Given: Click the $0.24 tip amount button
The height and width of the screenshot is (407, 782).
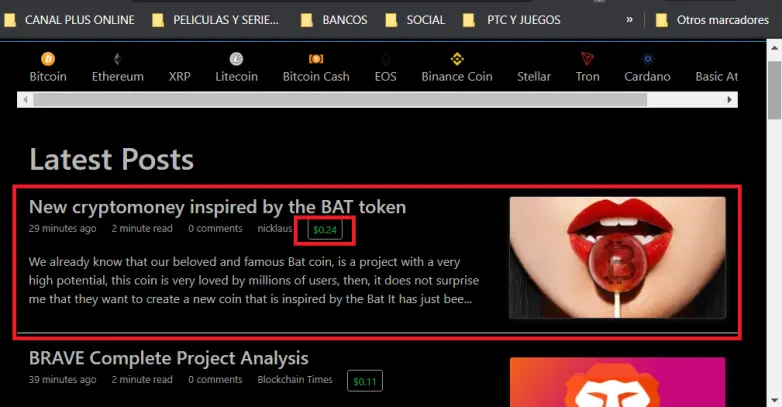Looking at the screenshot, I should tap(325, 230).
